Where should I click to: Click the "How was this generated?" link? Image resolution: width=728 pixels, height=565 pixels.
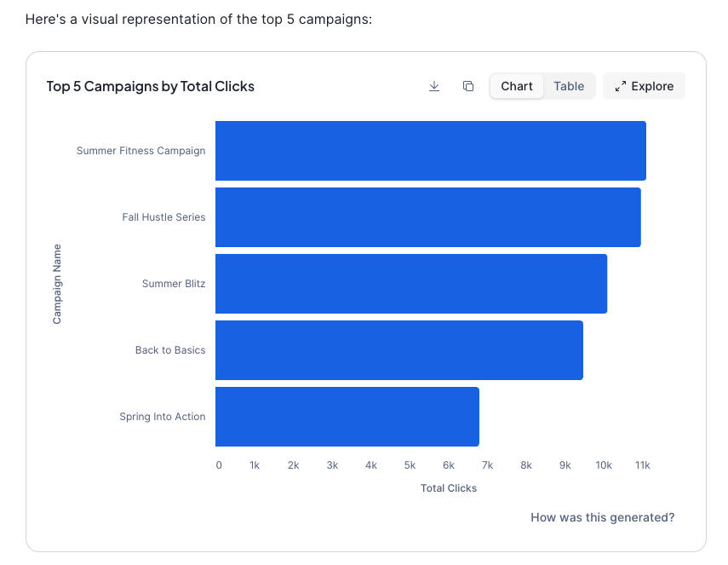point(602,517)
